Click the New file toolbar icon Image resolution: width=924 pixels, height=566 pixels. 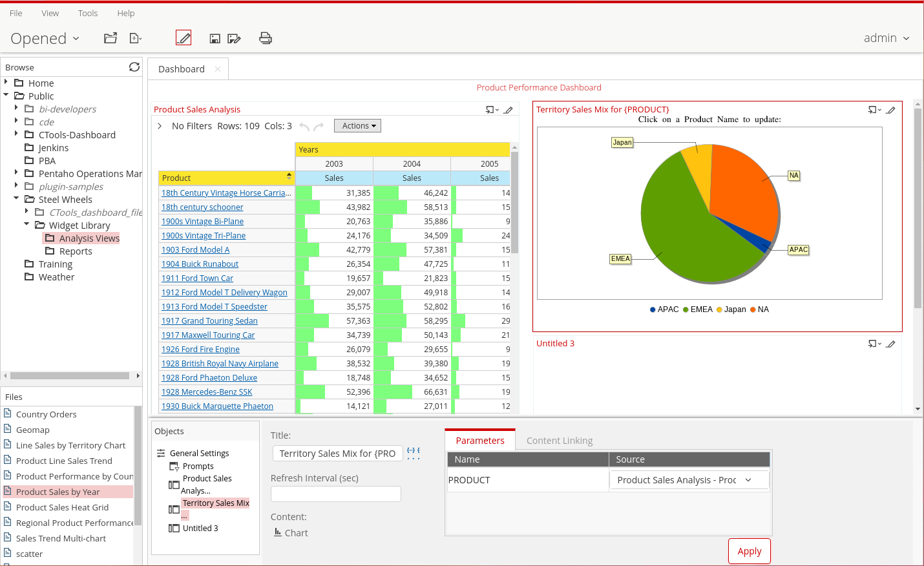point(135,38)
